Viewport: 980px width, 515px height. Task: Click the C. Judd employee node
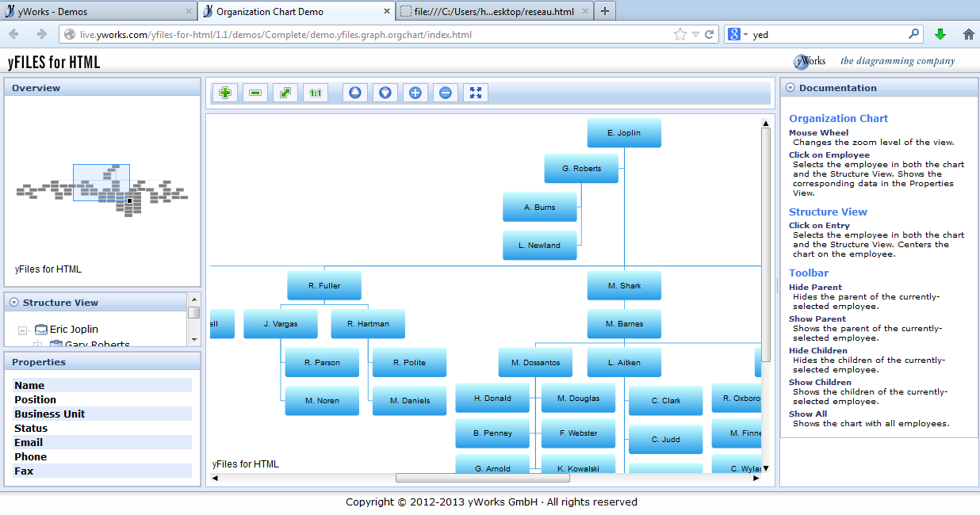[x=666, y=440]
